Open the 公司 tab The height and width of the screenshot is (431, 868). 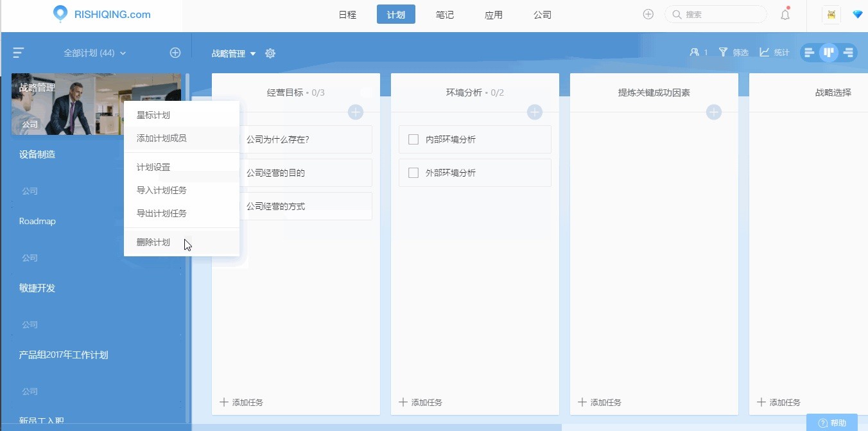tap(542, 15)
